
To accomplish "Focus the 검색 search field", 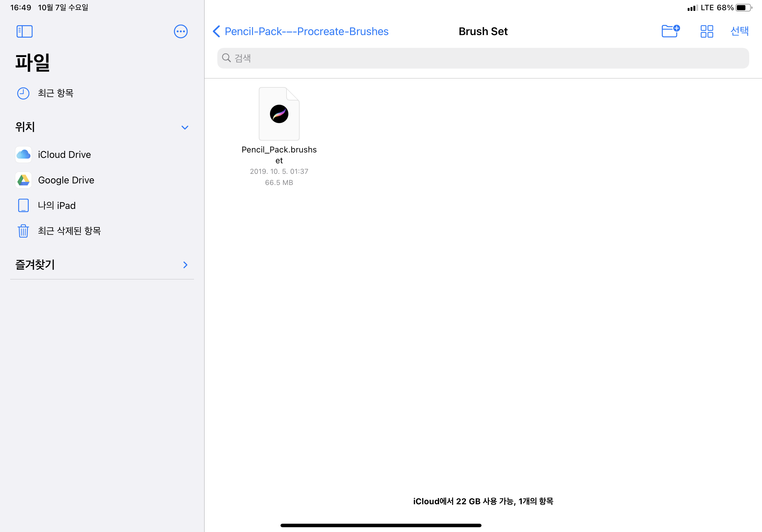I will coord(483,58).
